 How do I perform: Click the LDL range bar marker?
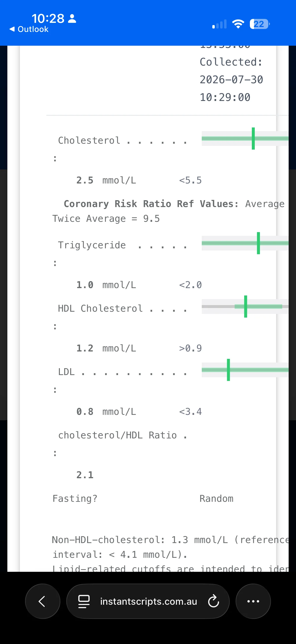click(x=228, y=370)
